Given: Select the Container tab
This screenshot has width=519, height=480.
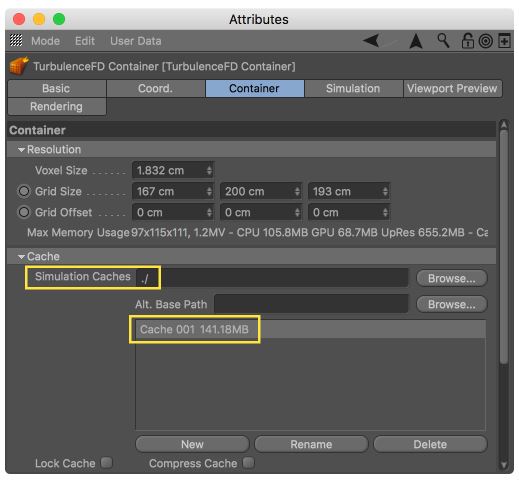Looking at the screenshot, I should pyautogui.click(x=255, y=88).
